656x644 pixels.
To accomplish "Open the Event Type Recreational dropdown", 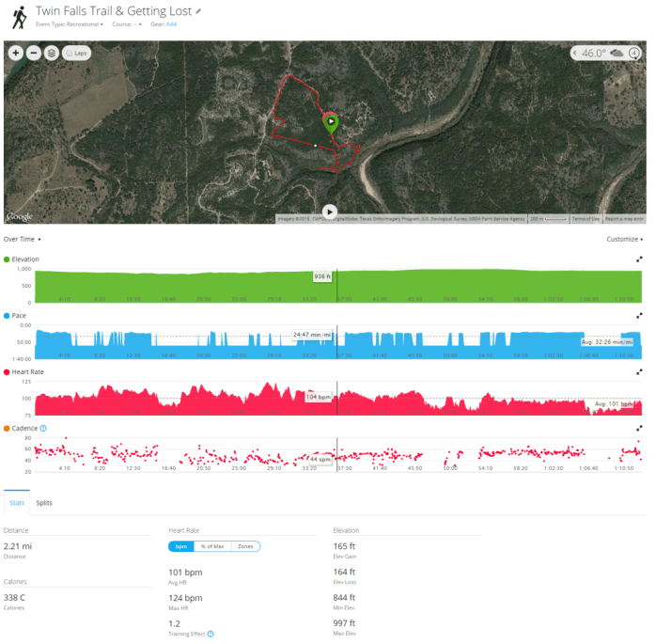I will coord(70,24).
